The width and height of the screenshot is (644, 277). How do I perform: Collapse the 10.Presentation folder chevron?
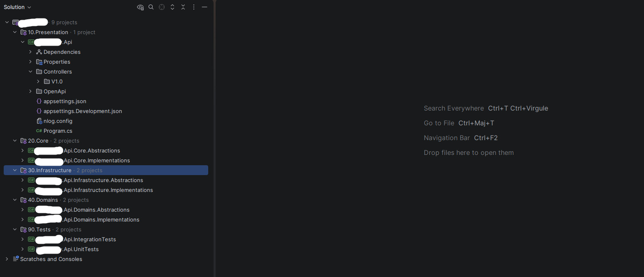click(x=15, y=32)
